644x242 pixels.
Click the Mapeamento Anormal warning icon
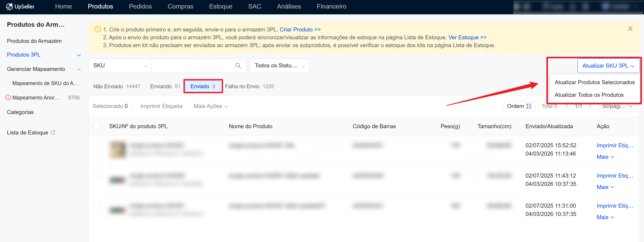[x=8, y=98]
